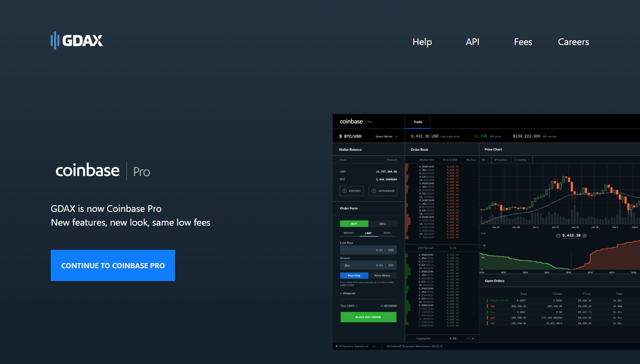Increase aggregation with plus button
The width and height of the screenshot is (640, 364).
point(473,338)
